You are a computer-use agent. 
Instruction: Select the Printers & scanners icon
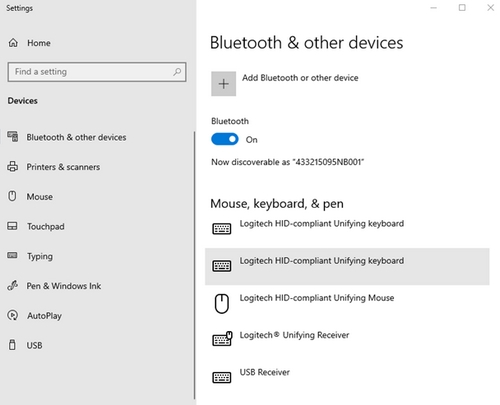[x=13, y=166]
